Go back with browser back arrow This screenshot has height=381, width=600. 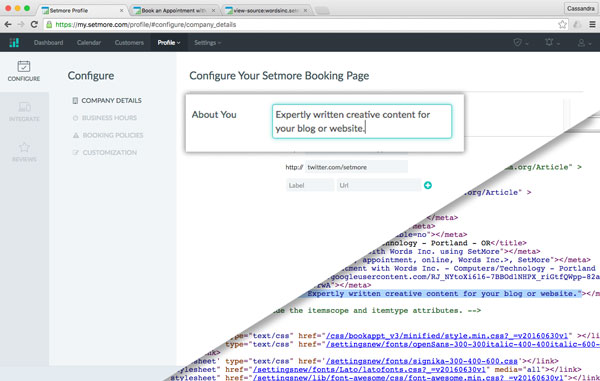8,24
